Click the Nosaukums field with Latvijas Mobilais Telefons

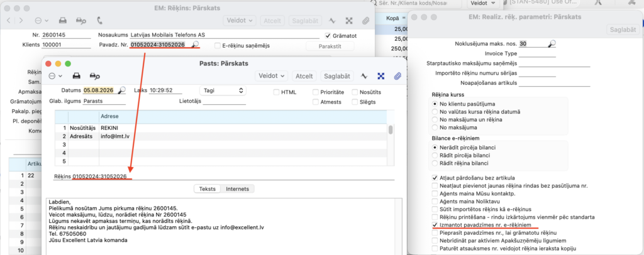pyautogui.click(x=224, y=35)
